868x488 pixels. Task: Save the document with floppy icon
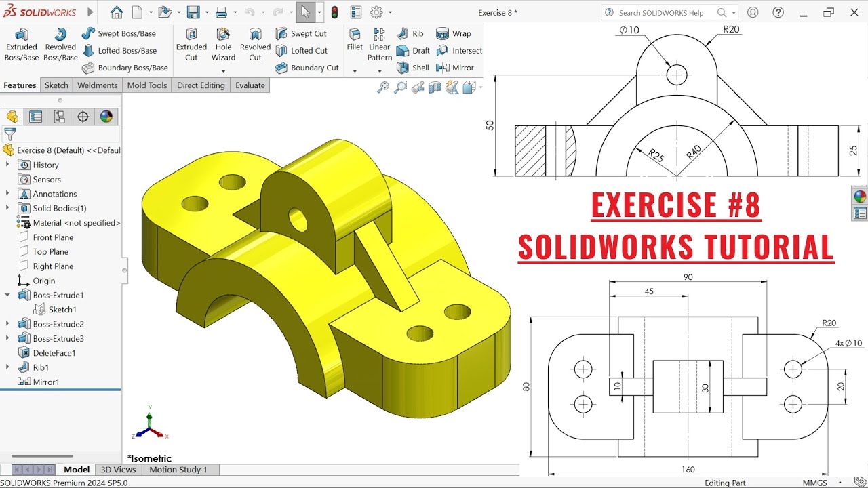(x=193, y=12)
